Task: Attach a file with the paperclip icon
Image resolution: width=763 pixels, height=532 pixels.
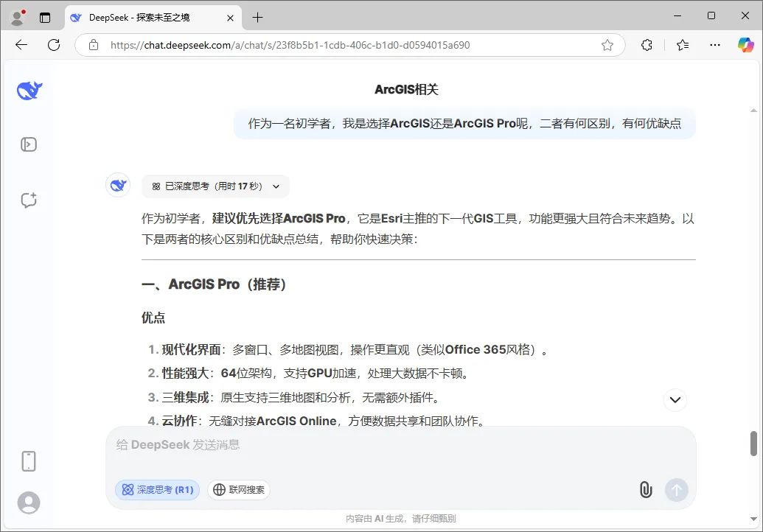Action: (x=646, y=490)
